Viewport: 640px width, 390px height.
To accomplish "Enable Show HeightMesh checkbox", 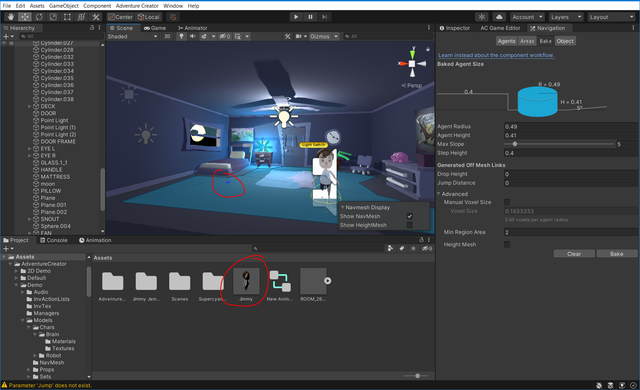I will pos(409,225).
